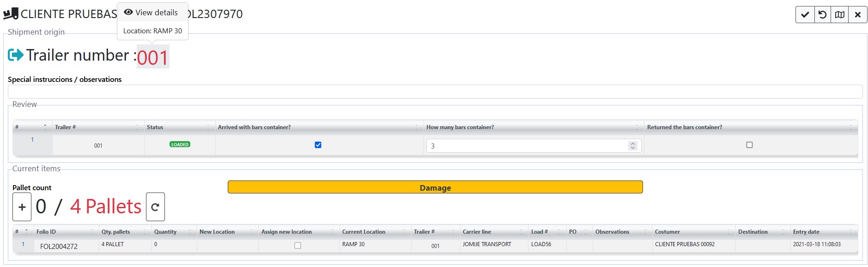Click the undo/reset arrow icon

[x=822, y=15]
